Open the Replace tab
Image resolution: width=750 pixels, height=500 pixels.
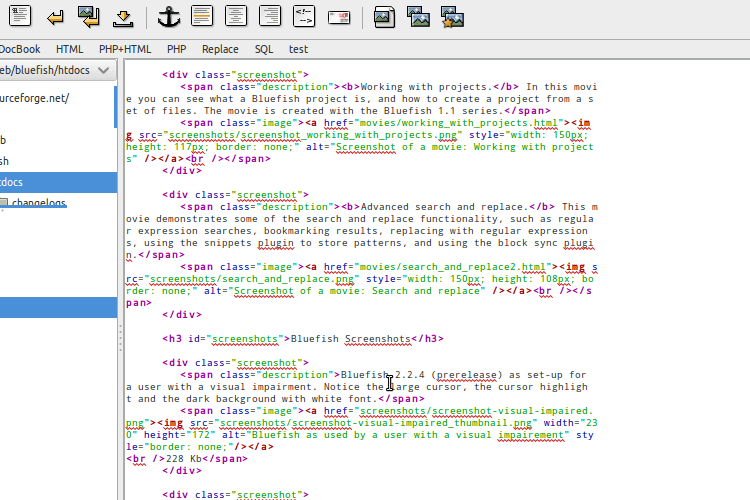(220, 48)
